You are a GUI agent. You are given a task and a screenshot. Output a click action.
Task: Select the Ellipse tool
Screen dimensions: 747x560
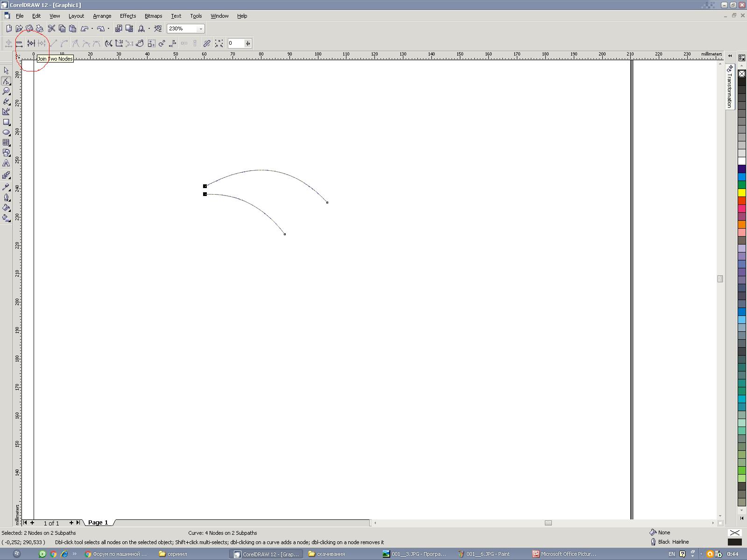pyautogui.click(x=7, y=132)
